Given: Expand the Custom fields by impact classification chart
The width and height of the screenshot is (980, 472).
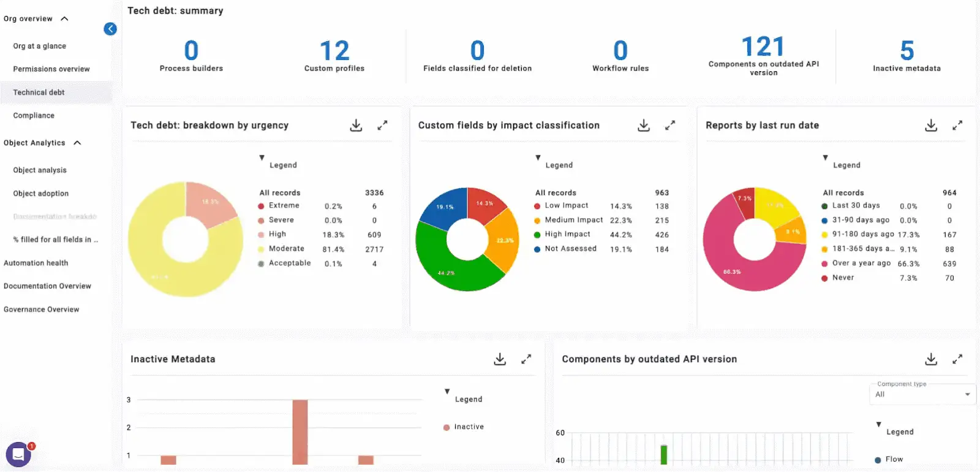Looking at the screenshot, I should click(670, 126).
